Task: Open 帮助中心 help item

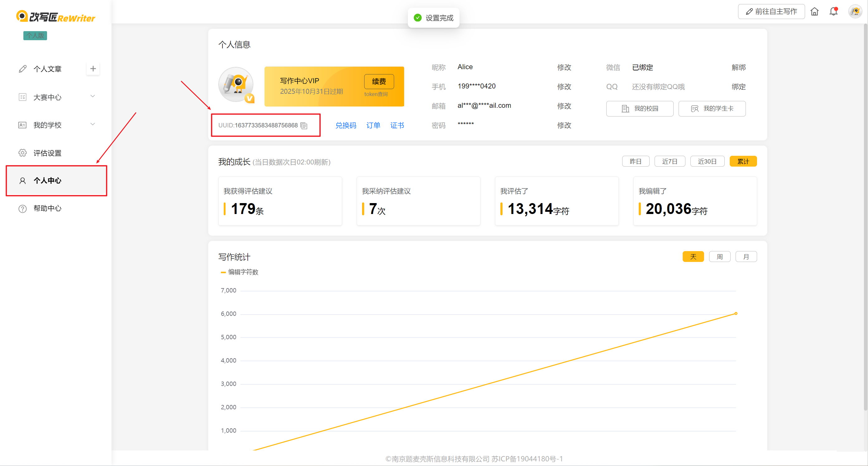Action: (x=47, y=208)
